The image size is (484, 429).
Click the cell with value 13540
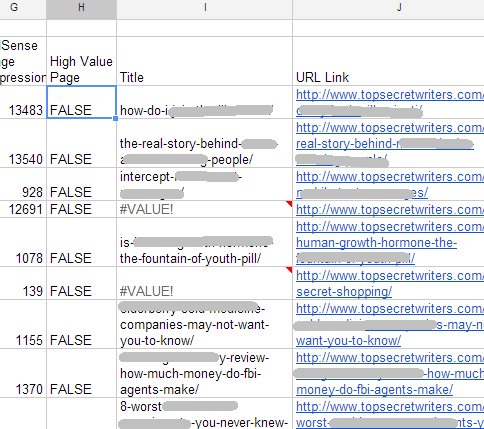click(x=23, y=143)
